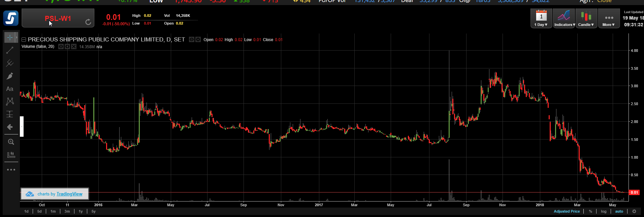Select the arrow marker tool
The image size is (644, 217).
tap(10, 127)
